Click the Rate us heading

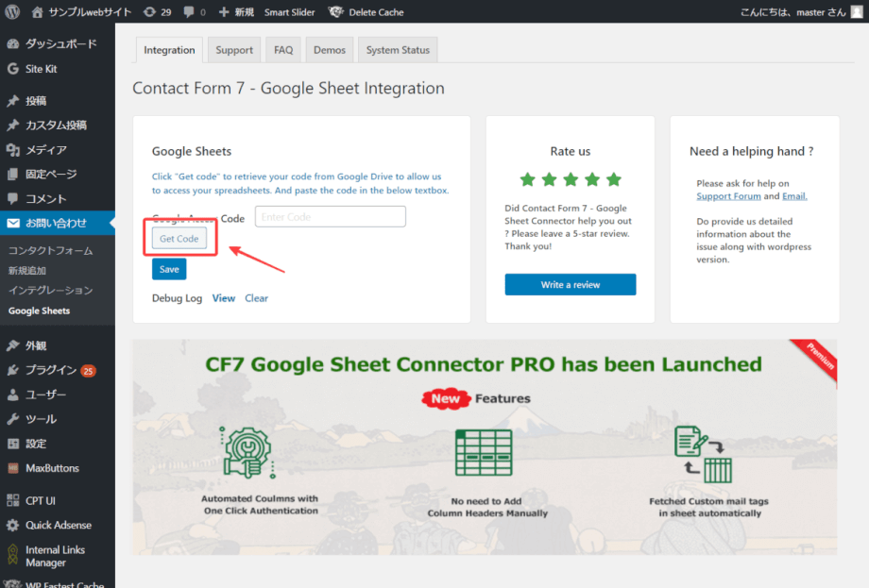(x=571, y=151)
